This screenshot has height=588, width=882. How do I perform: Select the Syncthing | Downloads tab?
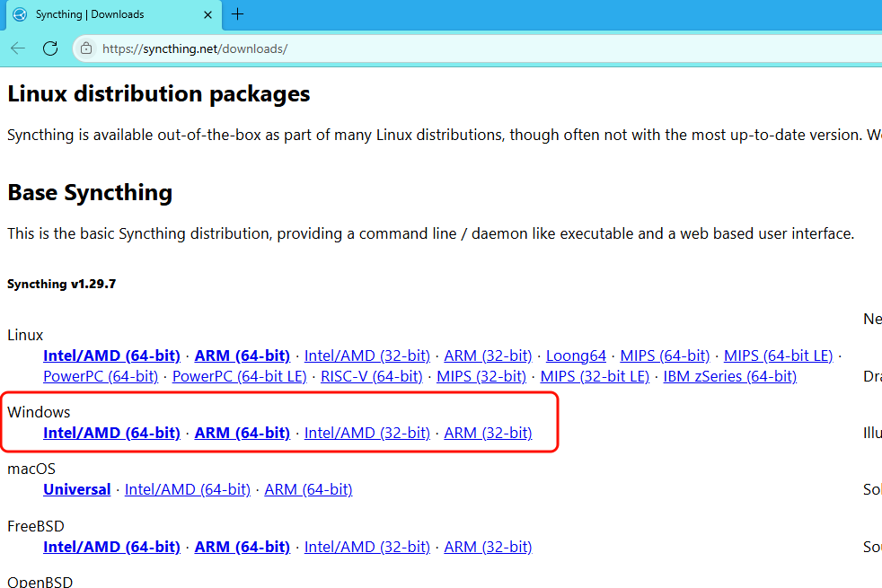coord(114,15)
